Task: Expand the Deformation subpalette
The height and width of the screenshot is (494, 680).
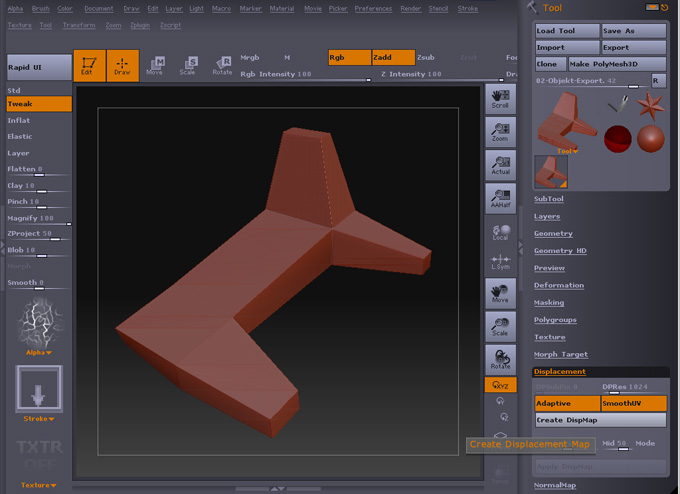Action: [x=558, y=285]
